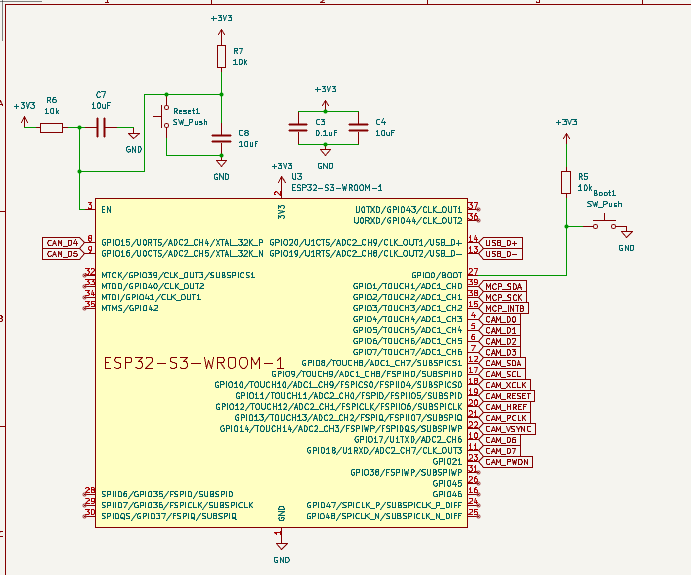Image resolution: width=691 pixels, height=575 pixels.
Task: Select the MCP_SDA global label
Action: click(x=503, y=286)
